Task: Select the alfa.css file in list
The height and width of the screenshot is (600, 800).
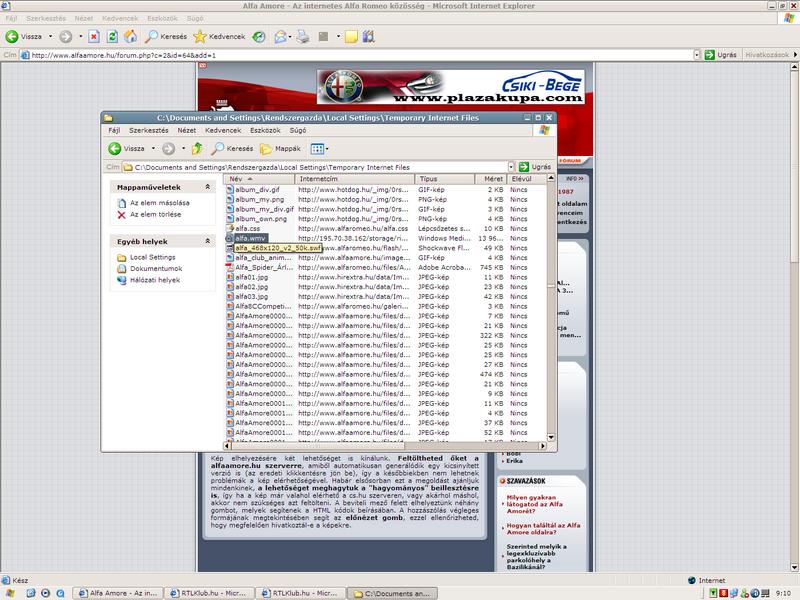Action: [247, 228]
